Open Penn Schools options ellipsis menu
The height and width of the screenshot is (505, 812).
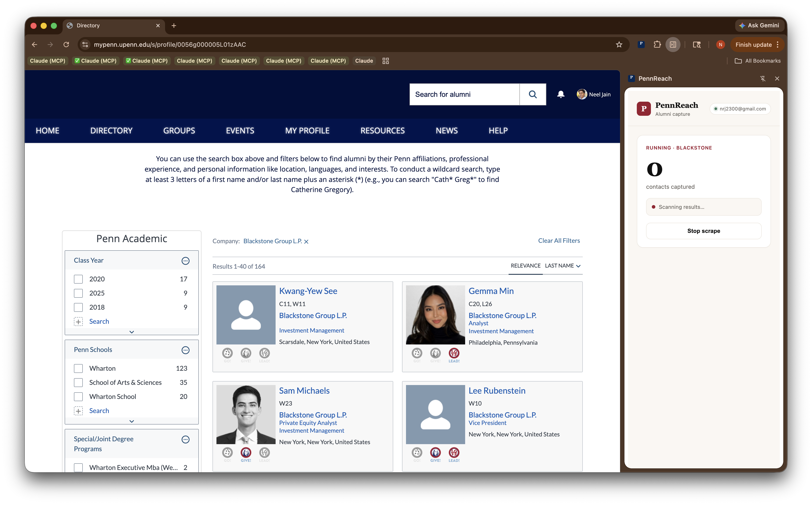pyautogui.click(x=185, y=350)
